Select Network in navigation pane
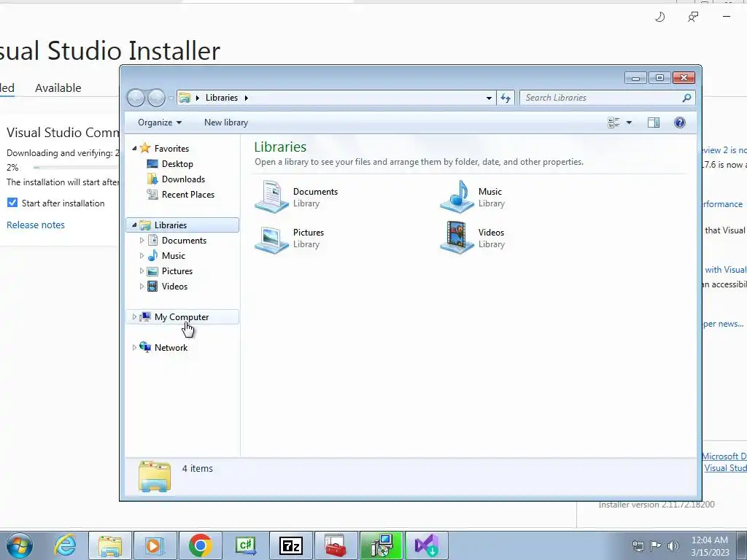 [171, 348]
